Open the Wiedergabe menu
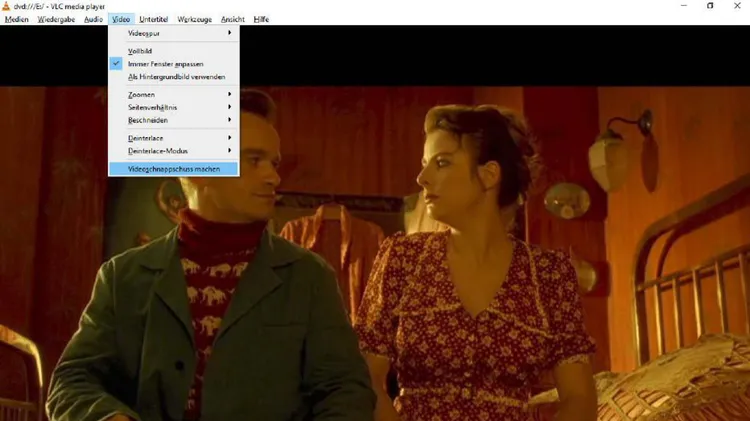750x421 pixels. (x=56, y=19)
